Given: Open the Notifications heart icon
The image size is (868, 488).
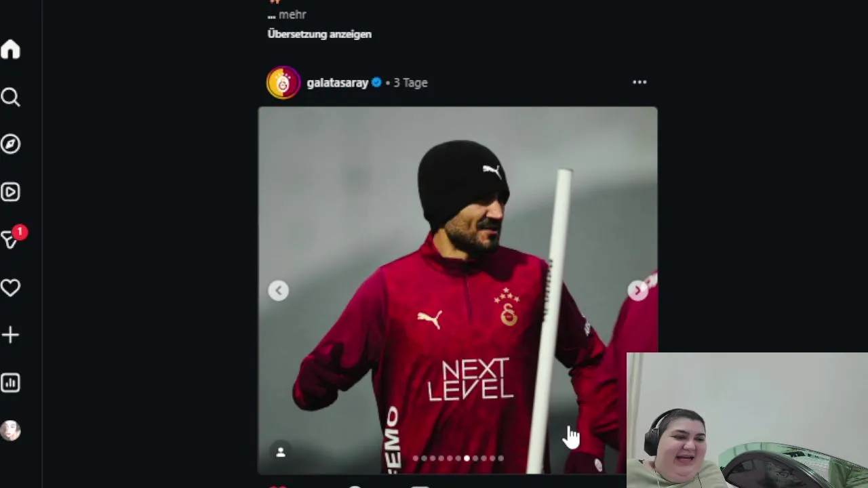Looking at the screenshot, I should (10, 288).
